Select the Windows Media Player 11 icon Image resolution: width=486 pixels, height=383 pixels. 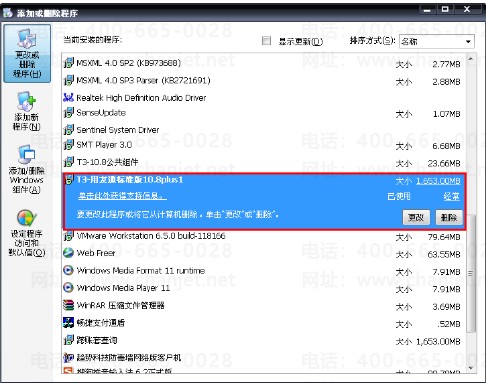(x=68, y=287)
